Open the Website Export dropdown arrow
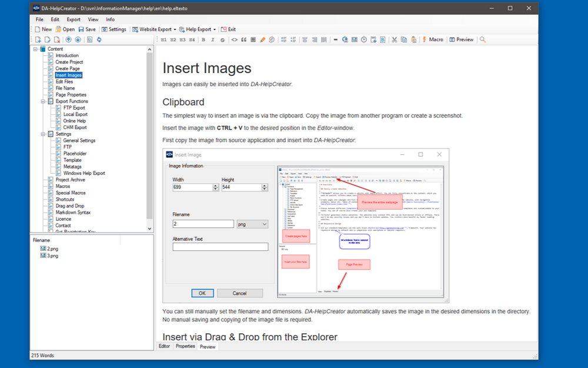Screen dimensions: 588x368 [x=175, y=29]
